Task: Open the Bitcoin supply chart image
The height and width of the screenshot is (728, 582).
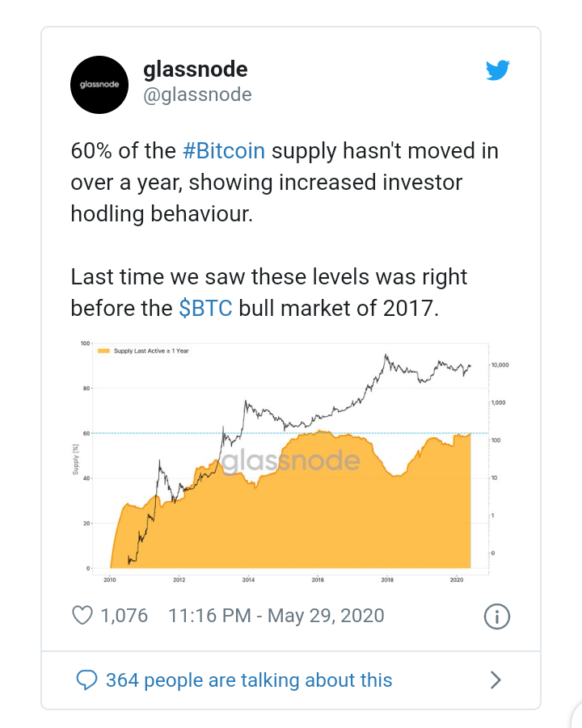Action: point(291,461)
